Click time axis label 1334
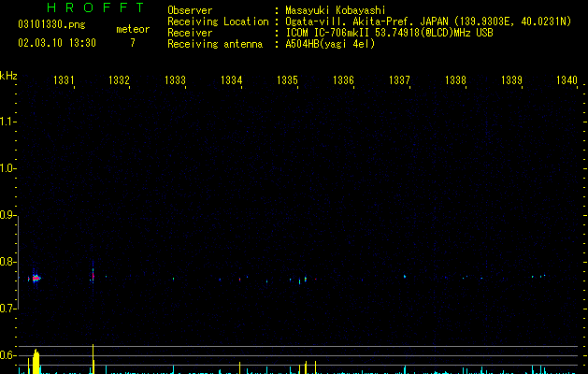The width and height of the screenshot is (588, 374). tap(232, 80)
